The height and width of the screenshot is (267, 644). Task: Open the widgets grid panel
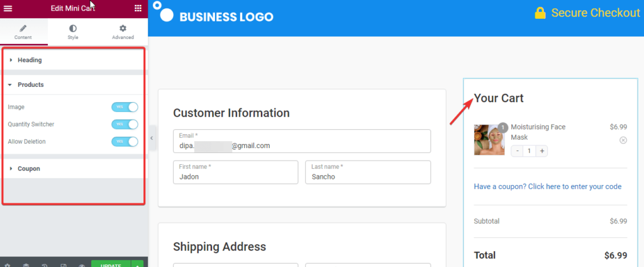coord(138,8)
